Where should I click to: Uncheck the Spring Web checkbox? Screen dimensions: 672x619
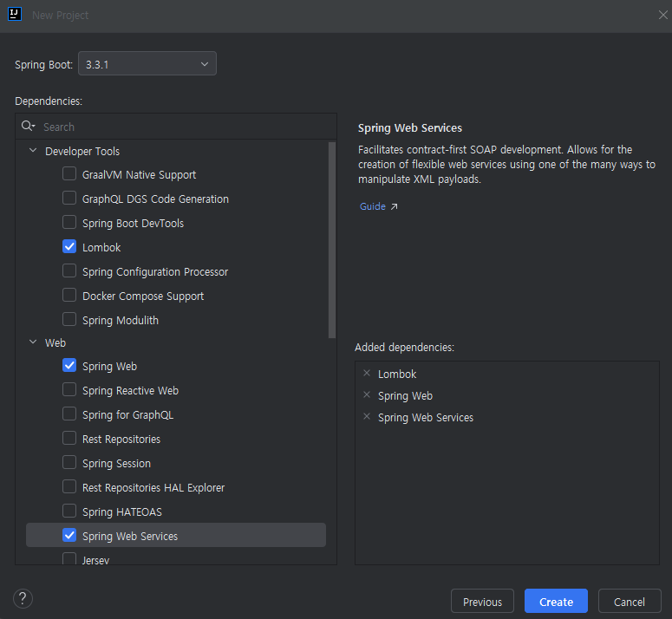click(69, 365)
